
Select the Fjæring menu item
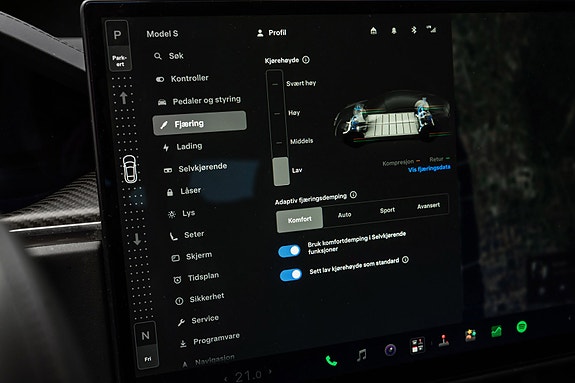click(x=199, y=123)
